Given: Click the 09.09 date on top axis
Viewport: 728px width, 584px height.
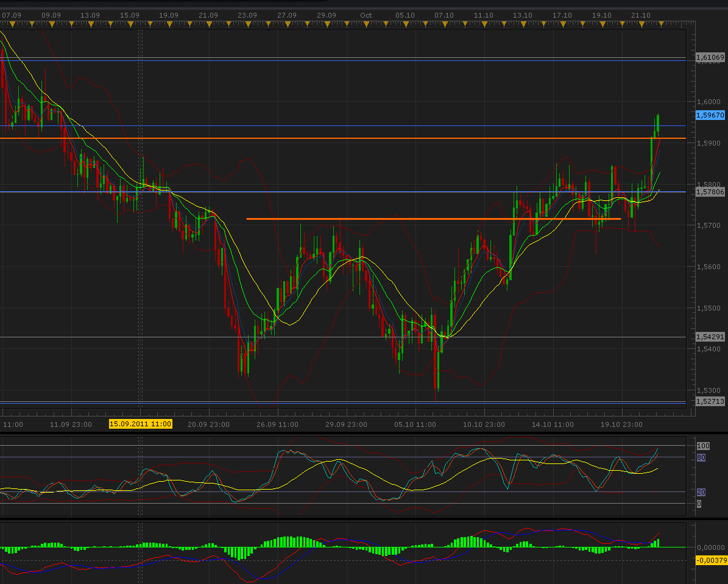Looking at the screenshot, I should click(51, 15).
